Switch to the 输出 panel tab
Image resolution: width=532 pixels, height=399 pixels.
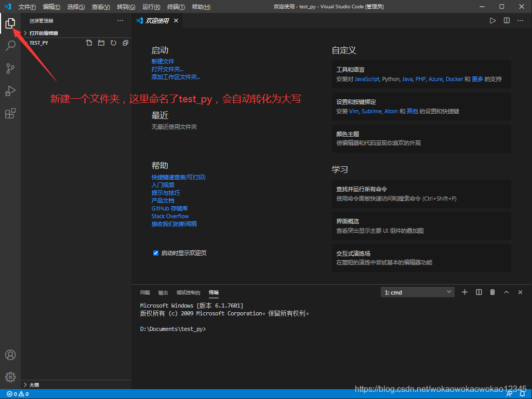point(163,292)
